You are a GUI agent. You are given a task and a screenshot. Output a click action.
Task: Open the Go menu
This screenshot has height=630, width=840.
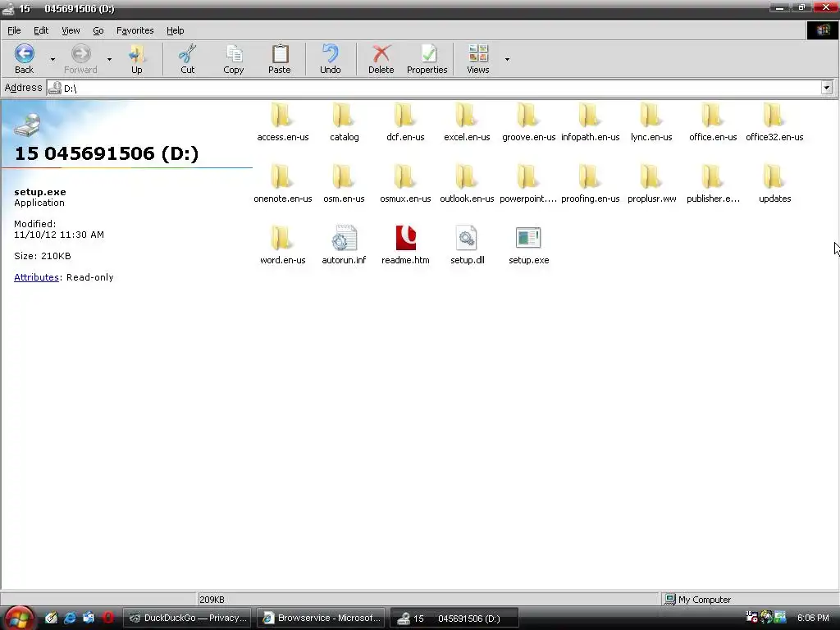pos(98,30)
